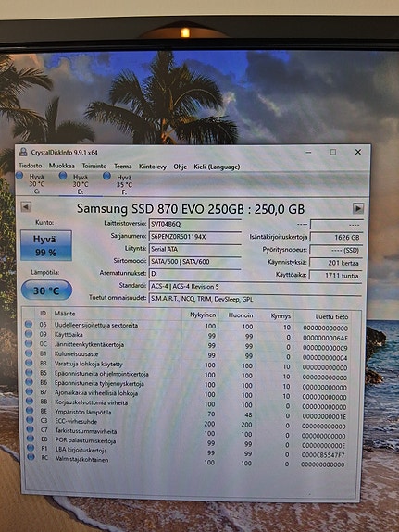Open the Toiminto menu
The width and height of the screenshot is (399, 532).
tap(94, 166)
